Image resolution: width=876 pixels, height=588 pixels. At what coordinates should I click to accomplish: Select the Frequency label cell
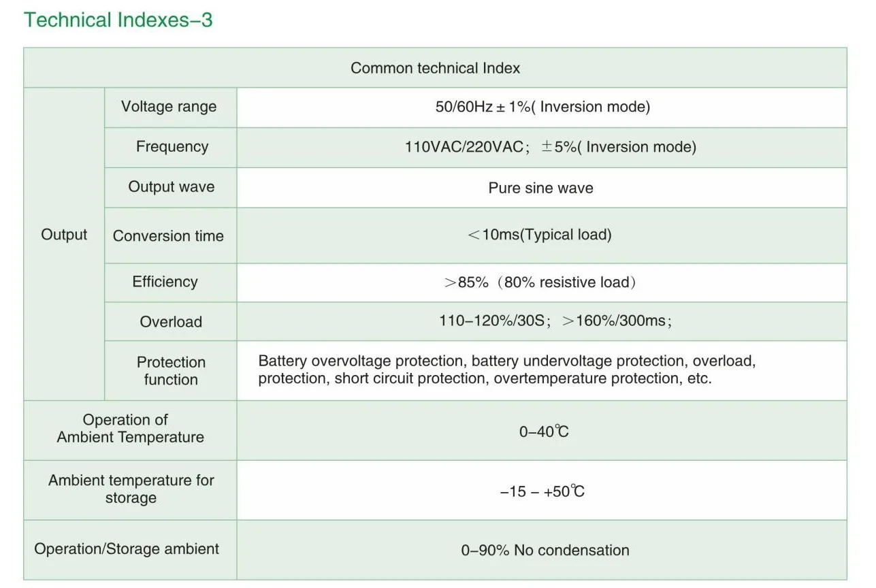coord(172,147)
